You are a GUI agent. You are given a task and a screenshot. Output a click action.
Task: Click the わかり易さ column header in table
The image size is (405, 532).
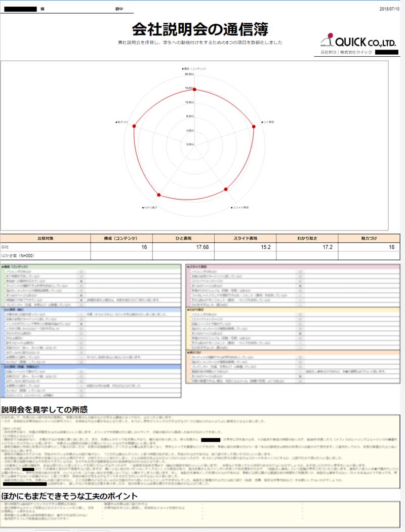tap(307, 238)
